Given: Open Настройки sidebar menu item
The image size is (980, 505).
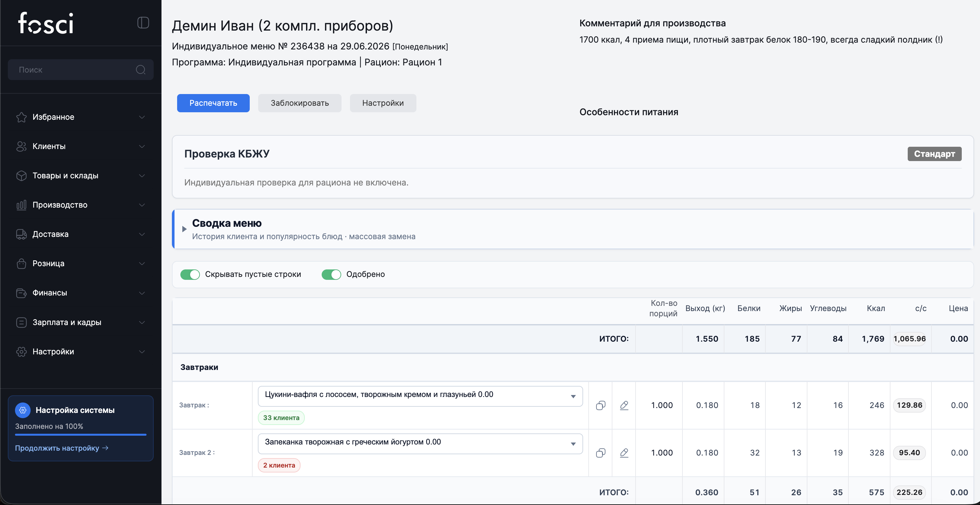Looking at the screenshot, I should point(81,352).
